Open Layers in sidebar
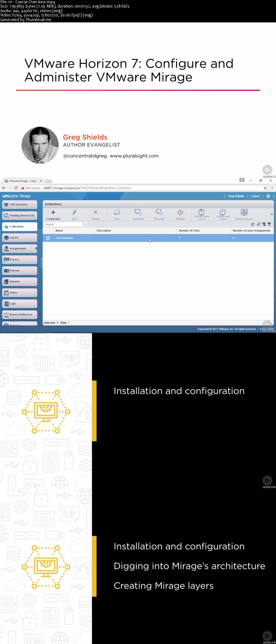Viewport: 276px width, 644px height. coord(20,238)
